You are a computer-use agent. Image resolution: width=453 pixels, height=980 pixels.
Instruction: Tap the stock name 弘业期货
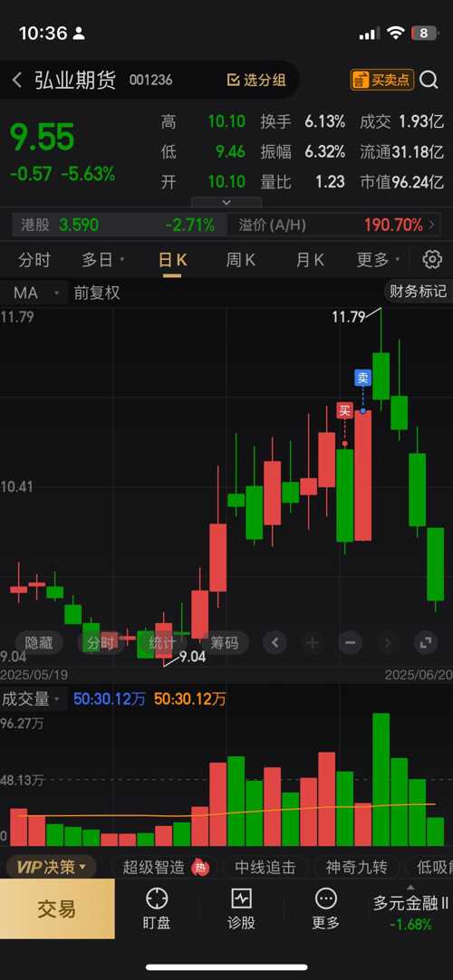(x=75, y=80)
